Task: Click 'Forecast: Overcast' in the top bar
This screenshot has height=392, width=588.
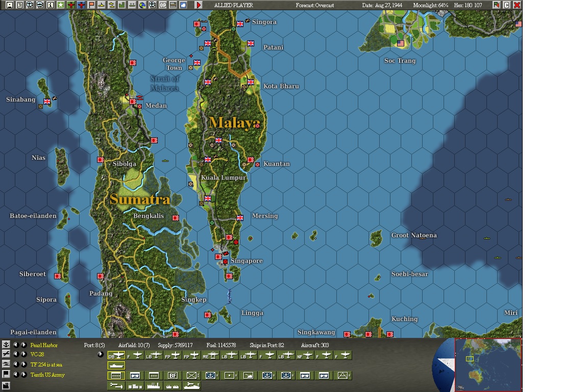Action: point(314,5)
